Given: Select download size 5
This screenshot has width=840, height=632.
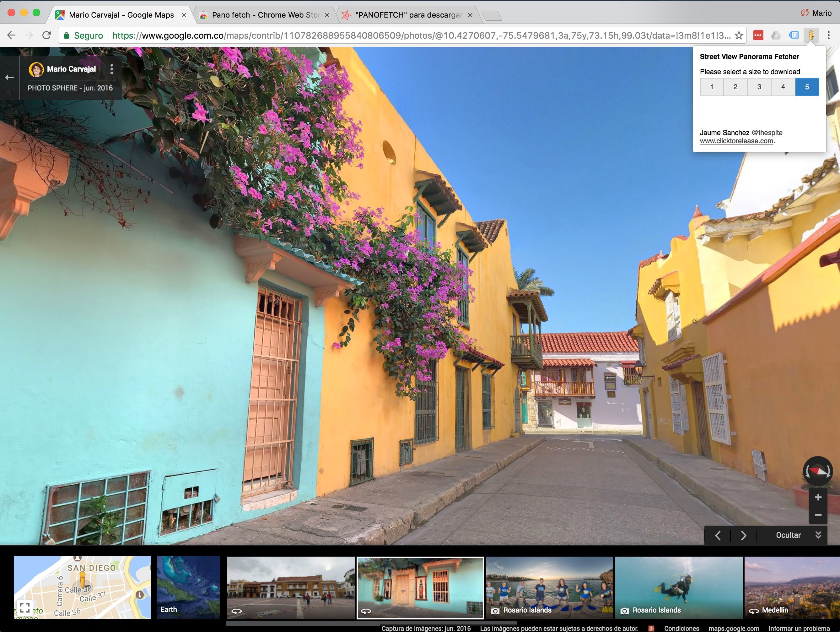Looking at the screenshot, I should (807, 87).
